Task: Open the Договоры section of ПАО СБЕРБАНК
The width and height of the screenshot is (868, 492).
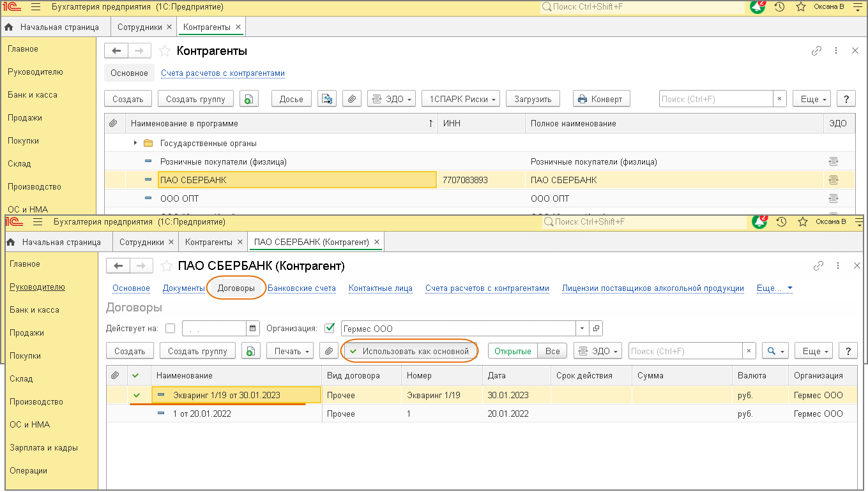Action: pyautogui.click(x=236, y=288)
